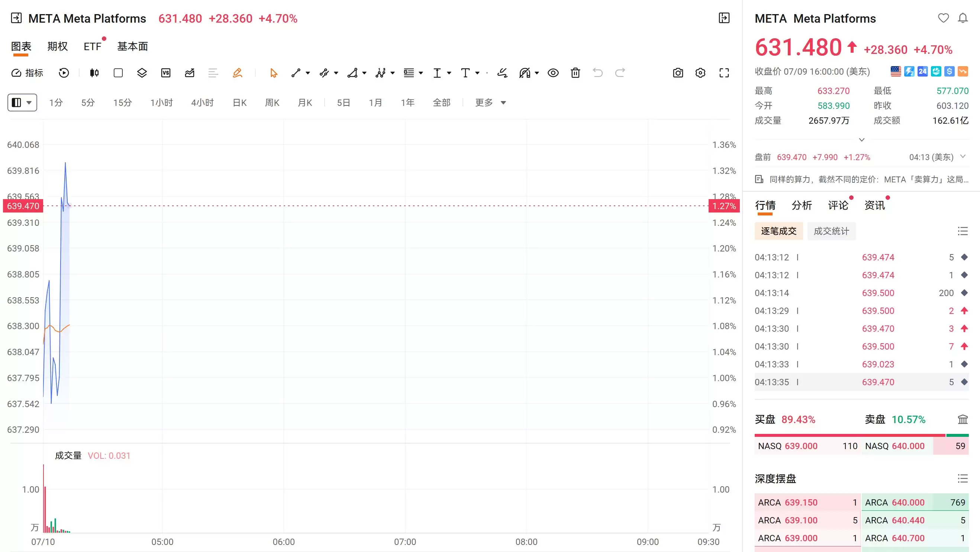Open list options beside 成交统计

click(963, 231)
